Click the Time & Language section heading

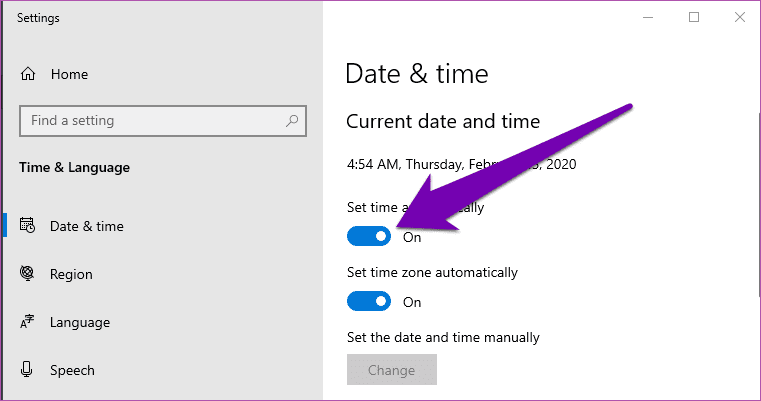click(74, 167)
